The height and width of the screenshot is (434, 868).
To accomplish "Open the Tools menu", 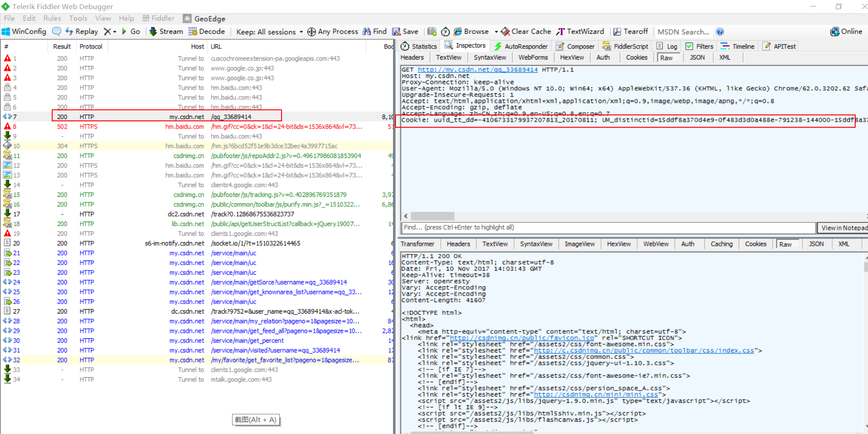I will pyautogui.click(x=78, y=18).
